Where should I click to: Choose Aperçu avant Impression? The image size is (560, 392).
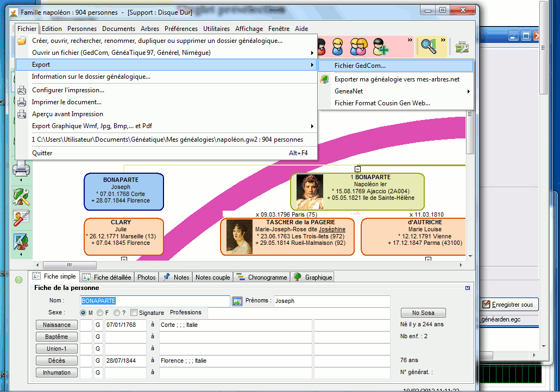(166, 114)
